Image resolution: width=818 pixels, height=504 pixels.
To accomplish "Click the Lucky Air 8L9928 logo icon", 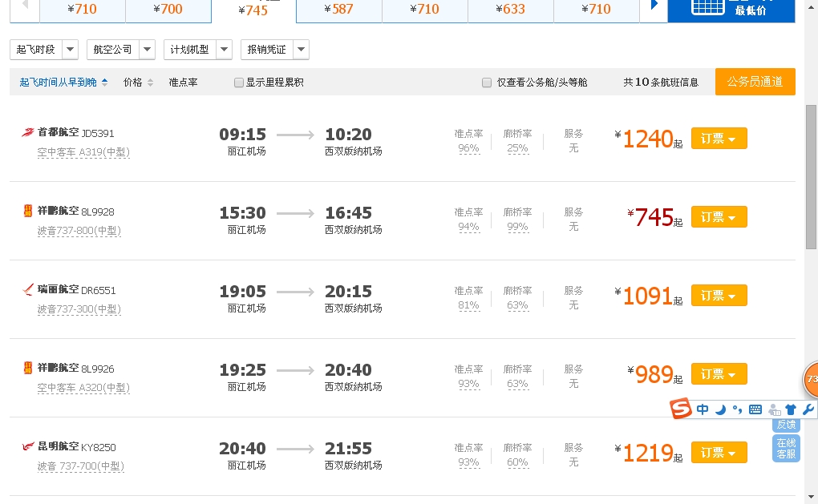I will pos(28,211).
